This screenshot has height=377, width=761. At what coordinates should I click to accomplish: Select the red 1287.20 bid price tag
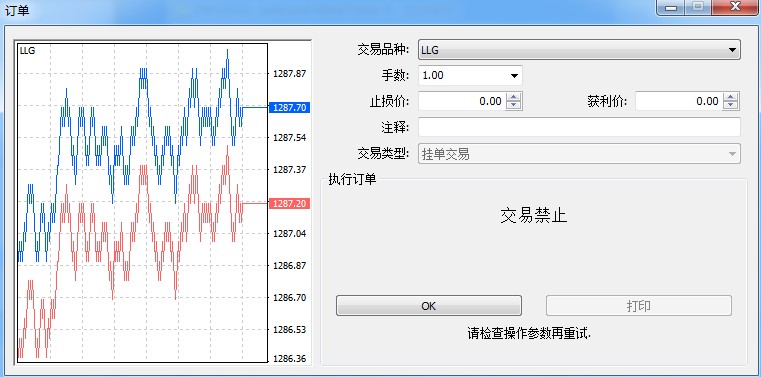pos(289,203)
